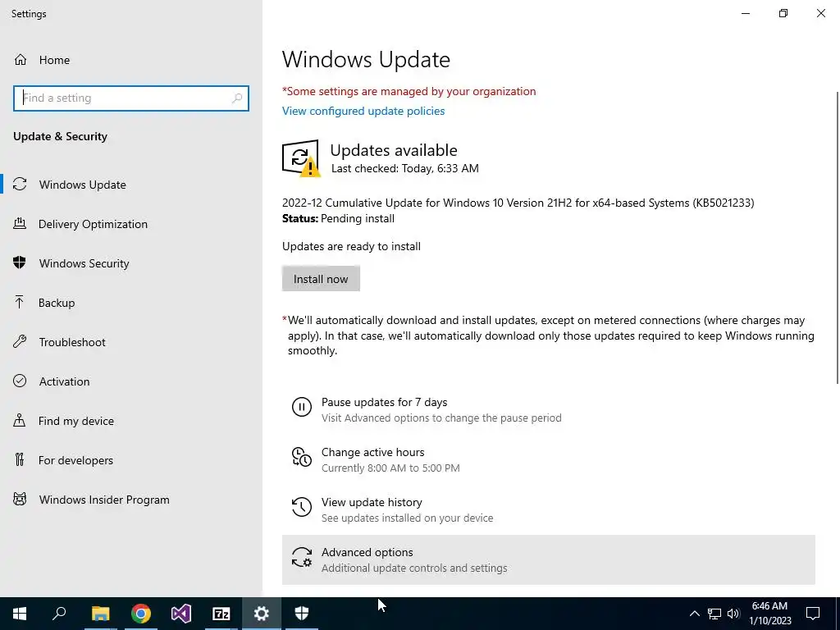840x630 pixels.
Task: Click the Windows Security shield sidebar icon
Action: [20, 262]
